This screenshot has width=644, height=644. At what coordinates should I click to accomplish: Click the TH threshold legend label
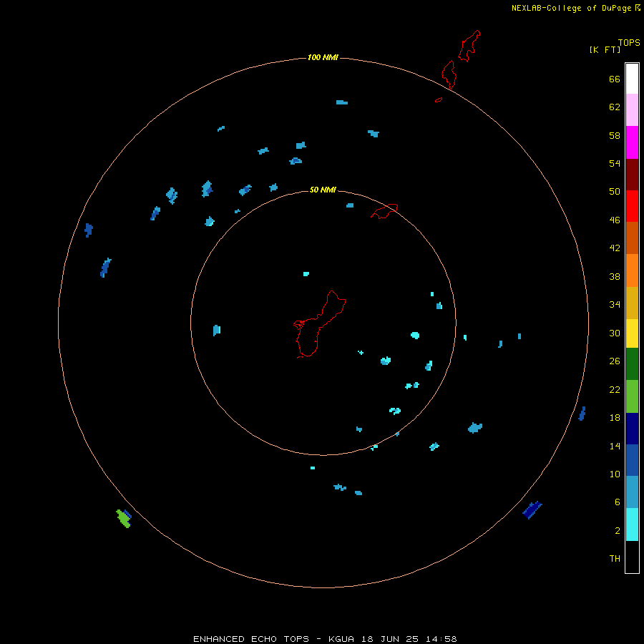615,559
